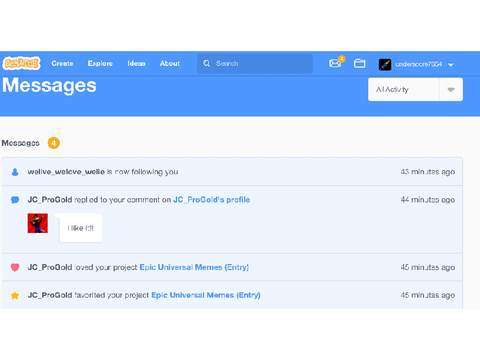480x360 pixels.
Task: Click timestamp on the favorited project row
Action: 428,295
